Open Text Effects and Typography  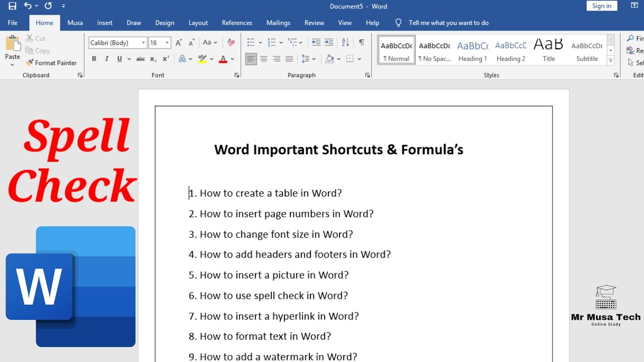click(x=182, y=59)
